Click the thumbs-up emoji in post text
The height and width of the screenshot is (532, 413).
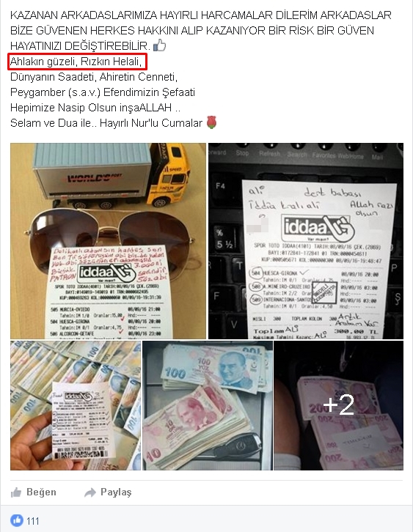point(160,45)
